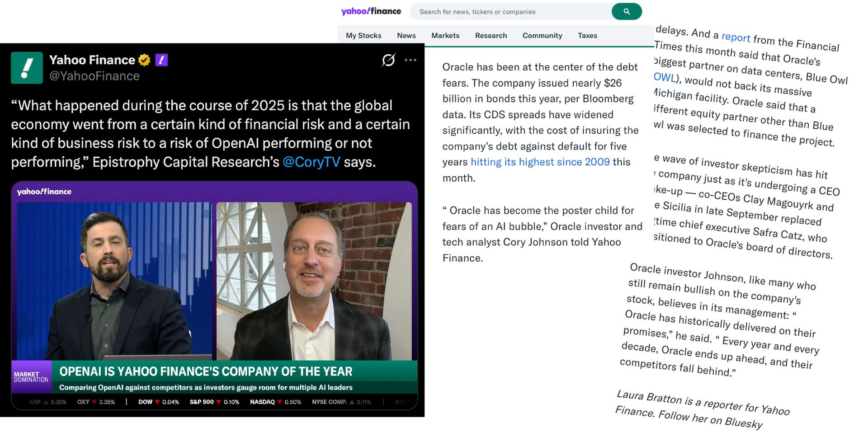Open the News tab
This screenshot has width=868, height=442.
click(406, 36)
